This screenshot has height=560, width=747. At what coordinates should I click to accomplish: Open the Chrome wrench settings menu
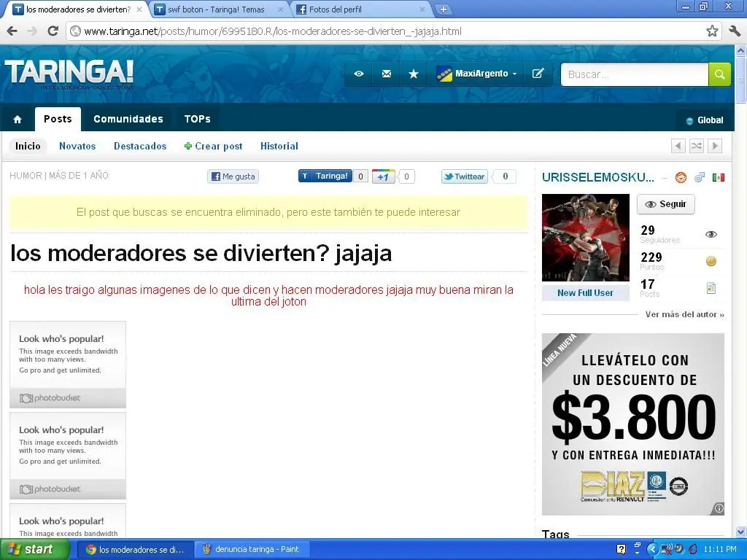tap(735, 31)
